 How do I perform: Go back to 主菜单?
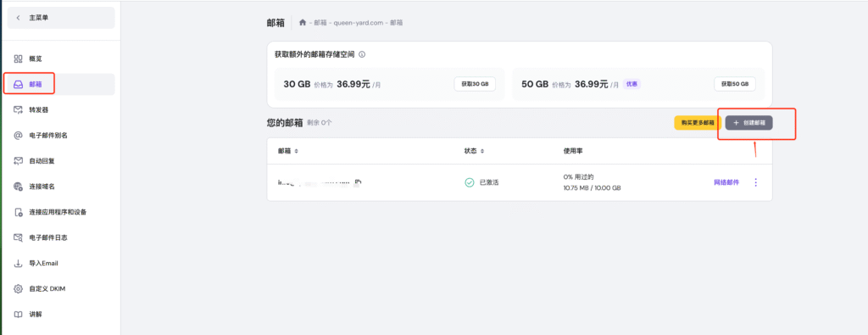61,18
